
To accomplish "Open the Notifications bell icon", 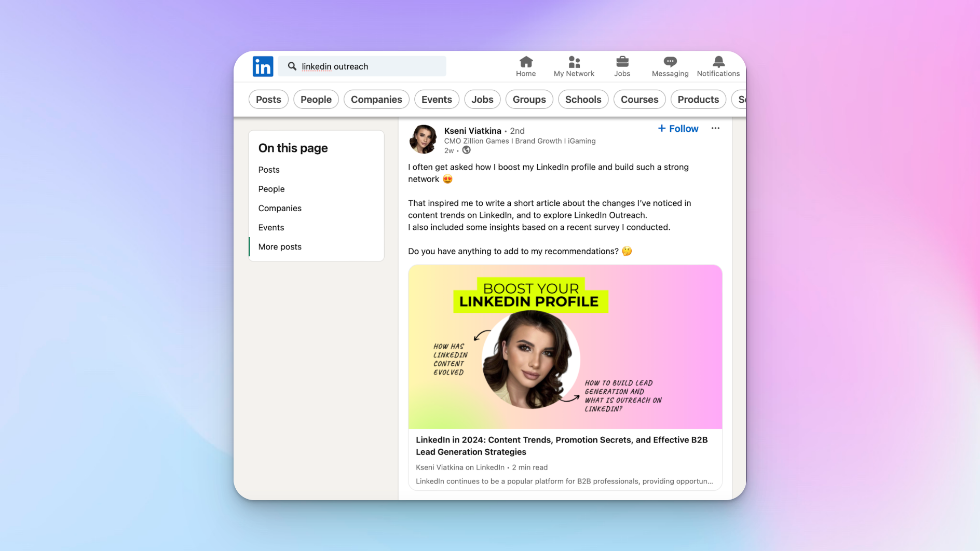I will (x=718, y=62).
